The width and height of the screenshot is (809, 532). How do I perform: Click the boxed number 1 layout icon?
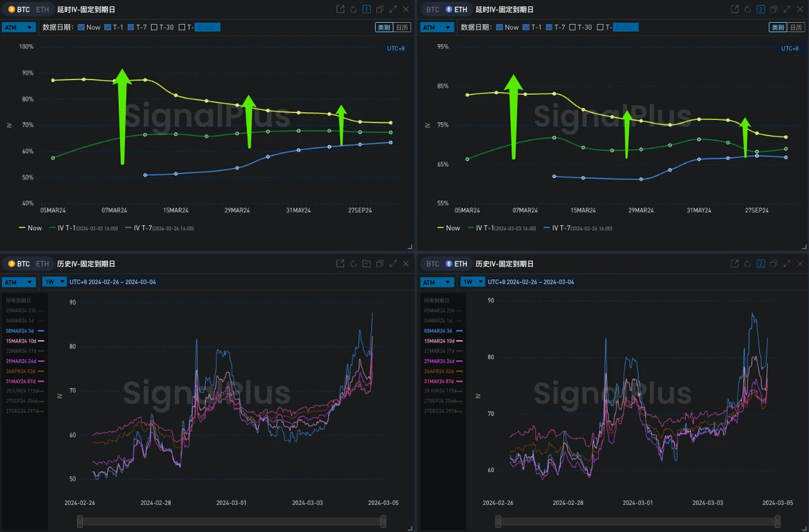pyautogui.click(x=367, y=9)
